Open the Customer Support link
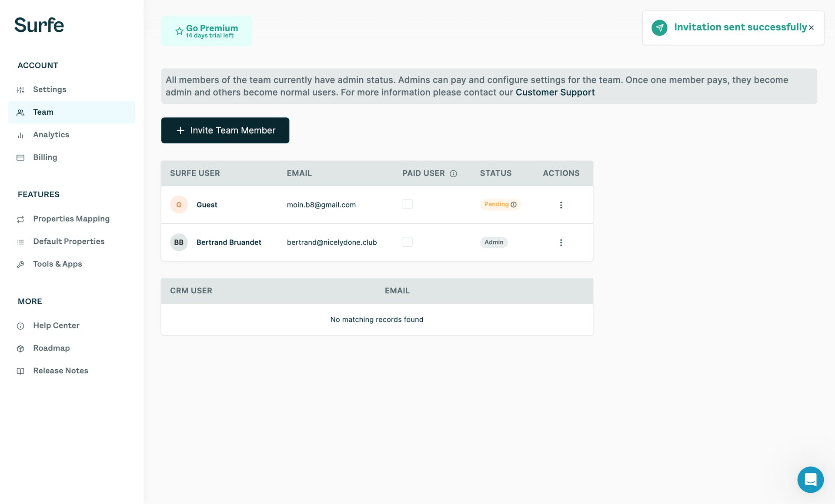The height and width of the screenshot is (504, 835). click(555, 92)
